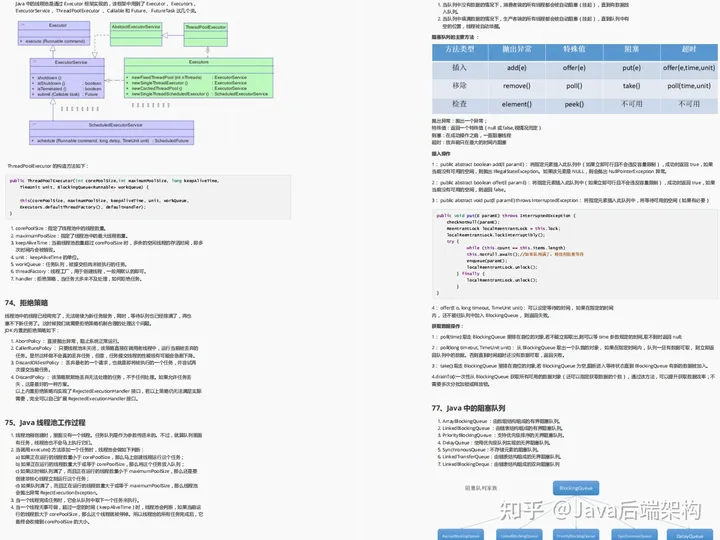Click the 'peek()' table cell
The height and width of the screenshot is (540, 720).
[574, 104]
